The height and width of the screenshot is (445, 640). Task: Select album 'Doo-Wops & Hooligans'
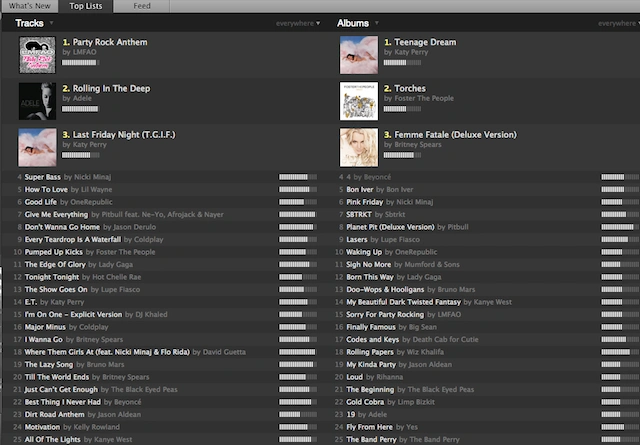pyautogui.click(x=385, y=289)
